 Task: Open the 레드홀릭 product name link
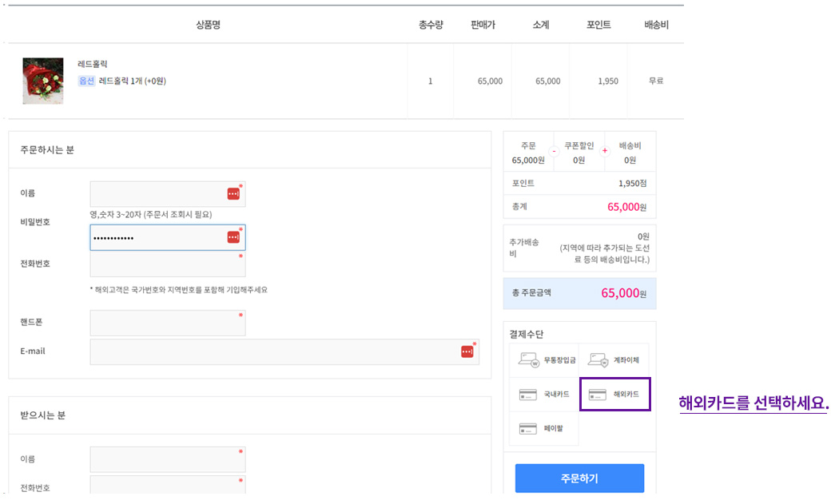93,64
